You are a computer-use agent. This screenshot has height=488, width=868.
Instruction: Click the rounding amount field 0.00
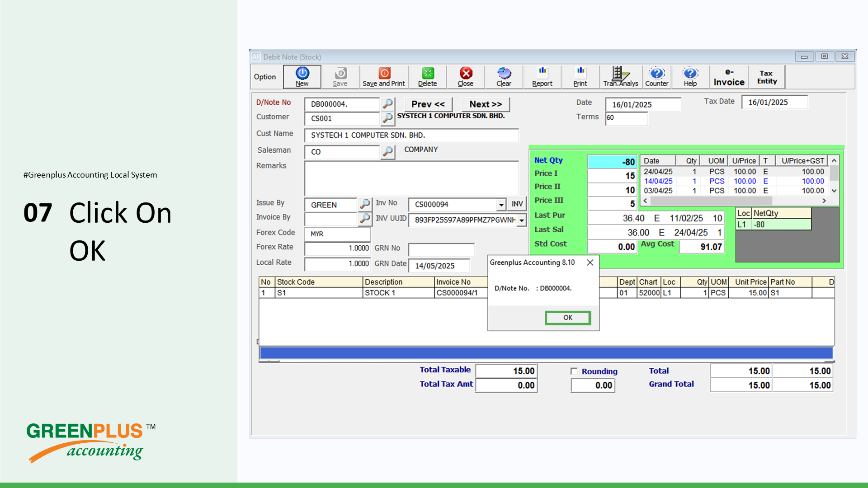pos(593,385)
